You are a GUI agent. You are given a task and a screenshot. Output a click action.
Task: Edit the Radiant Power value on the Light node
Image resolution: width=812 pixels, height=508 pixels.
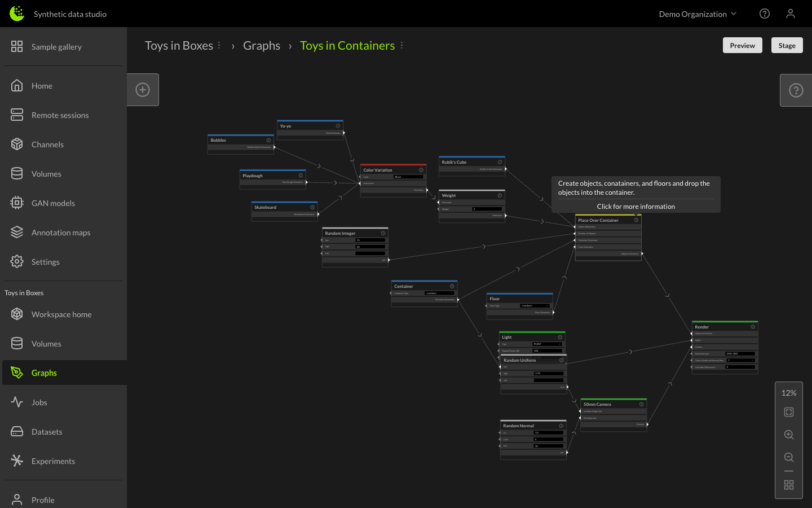(x=547, y=351)
